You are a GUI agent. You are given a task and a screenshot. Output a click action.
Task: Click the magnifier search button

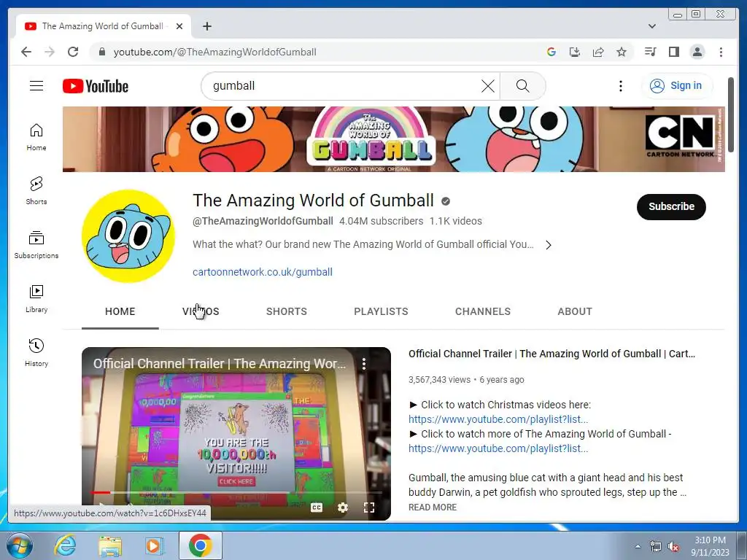[x=522, y=86]
